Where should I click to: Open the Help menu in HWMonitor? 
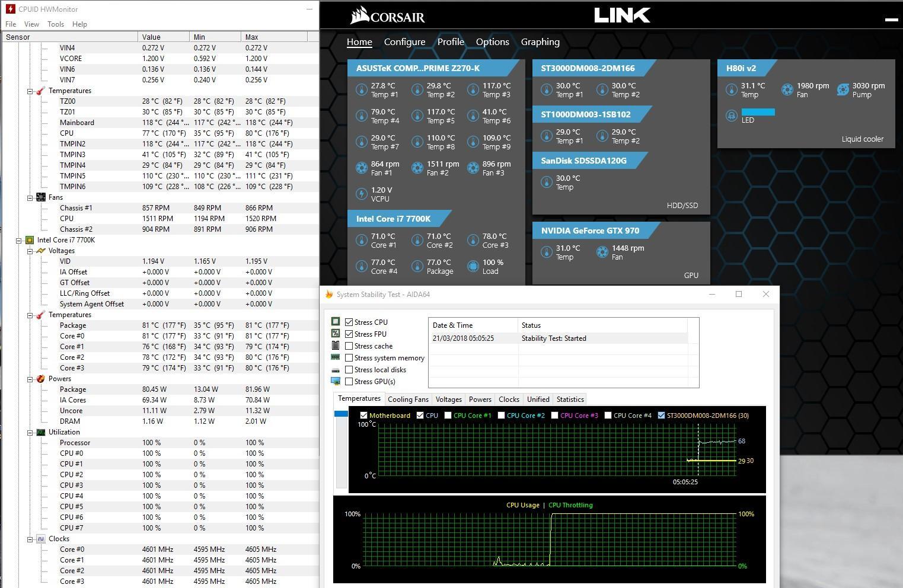coord(79,24)
